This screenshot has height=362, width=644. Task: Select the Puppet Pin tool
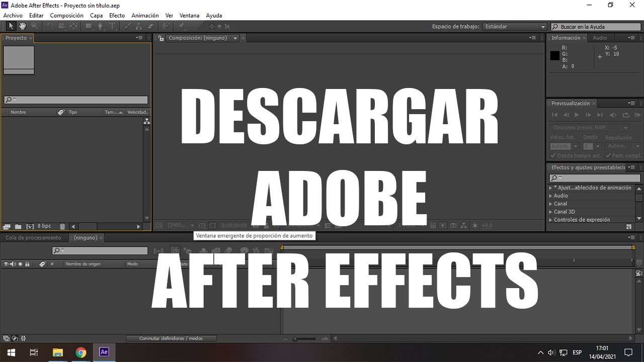point(182,26)
